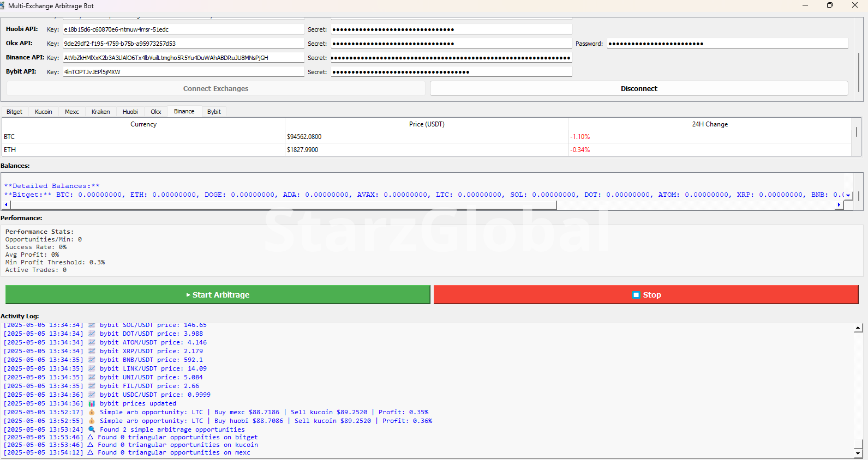Click the BTC change -1.10%

click(x=580, y=137)
